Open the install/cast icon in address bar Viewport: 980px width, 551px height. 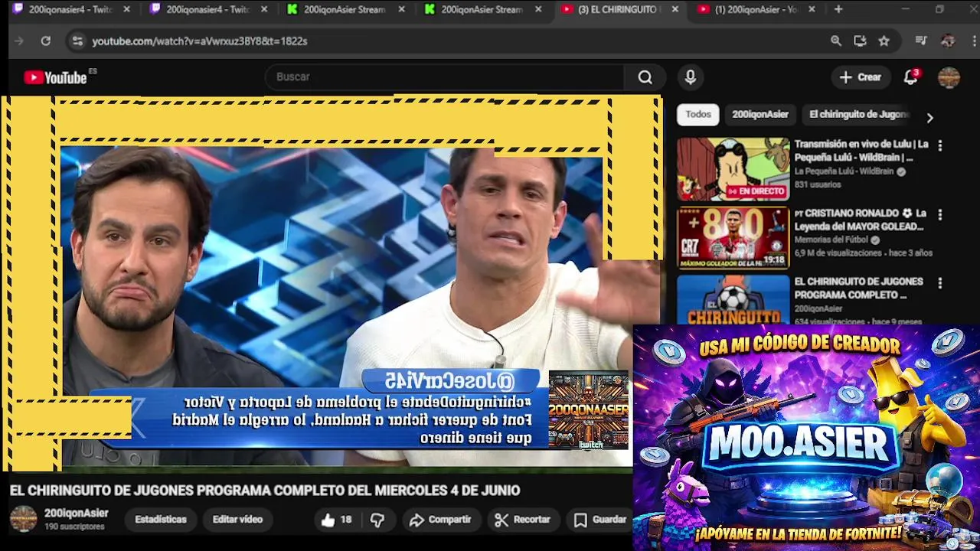(x=860, y=41)
